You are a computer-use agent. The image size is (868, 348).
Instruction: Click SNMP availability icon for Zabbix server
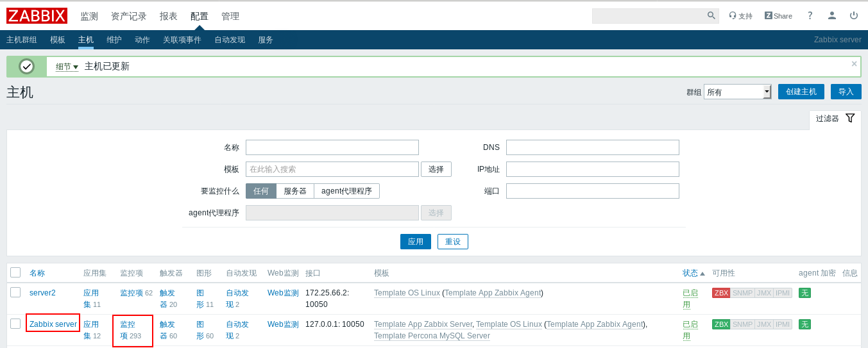coord(742,324)
